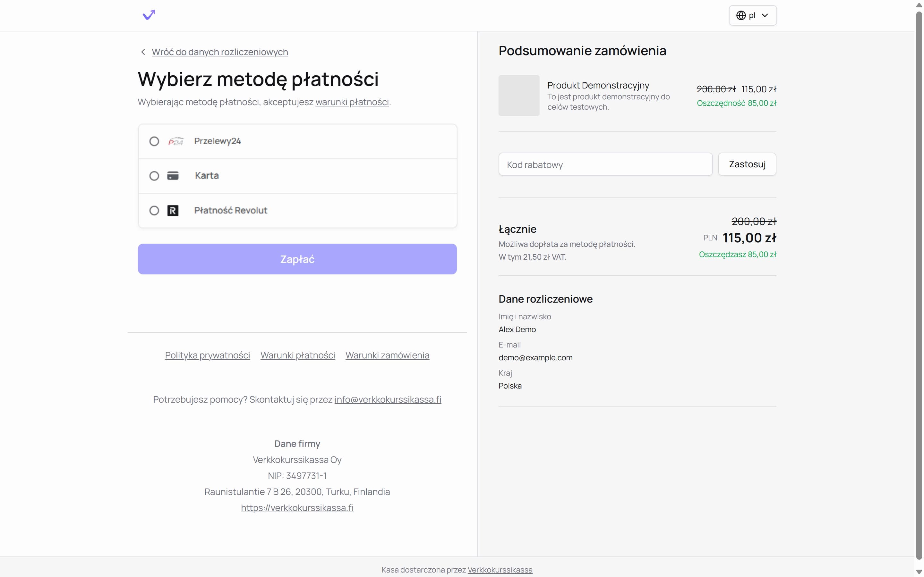Click the Przelewy24 P24 logo icon

(x=175, y=142)
